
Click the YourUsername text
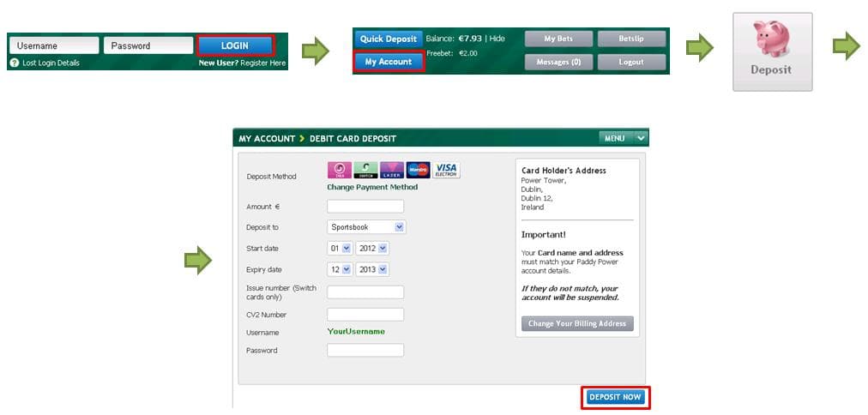(356, 332)
